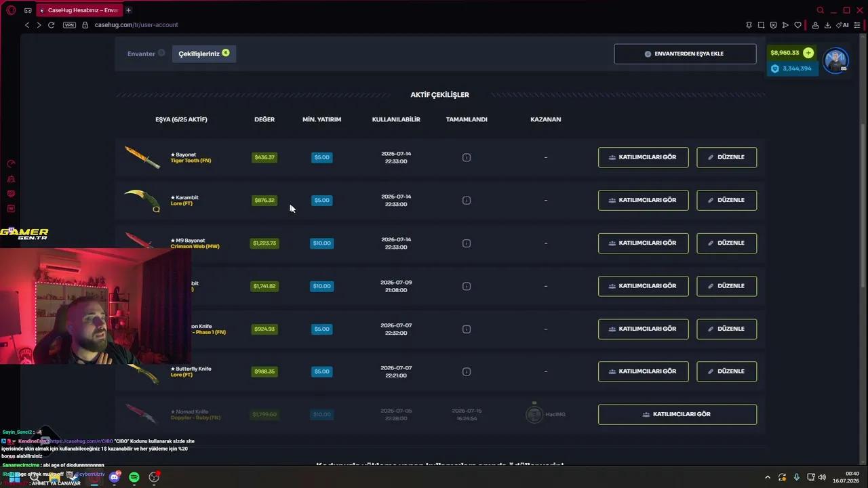This screenshot has height=488, width=868.
Task: Click the Opera logo menu icon
Action: point(10,10)
